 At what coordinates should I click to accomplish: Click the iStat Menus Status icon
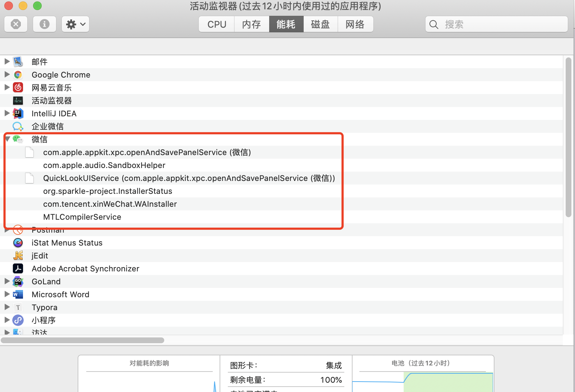[x=18, y=243]
